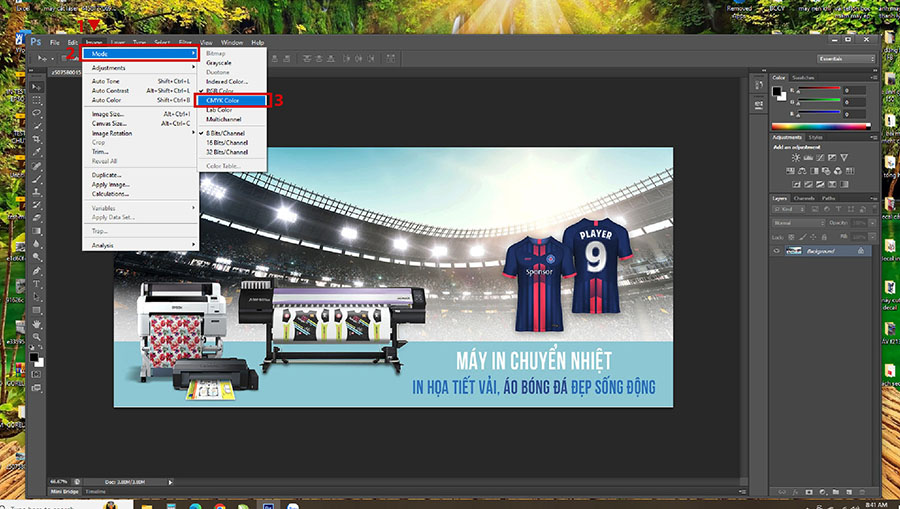Image resolution: width=900 pixels, height=509 pixels.
Task: Open the Essentials workspace dropdown
Action: point(845,59)
